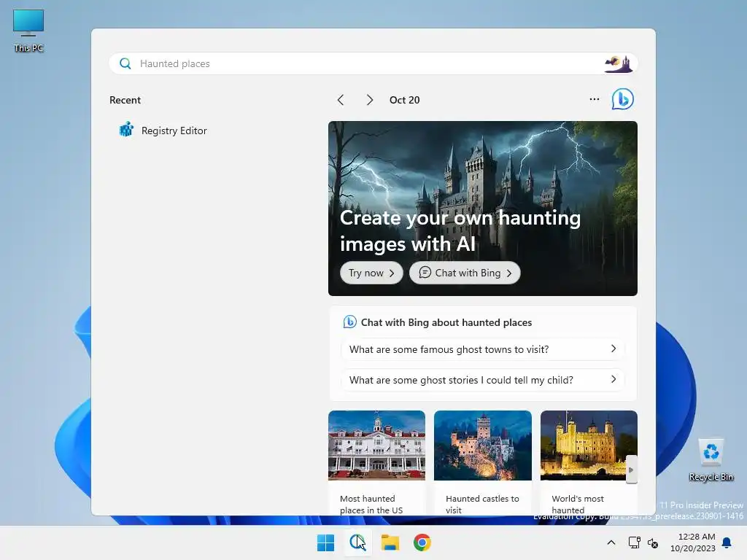Show hidden icons tray chevron
This screenshot has width=747, height=560.
click(x=611, y=542)
